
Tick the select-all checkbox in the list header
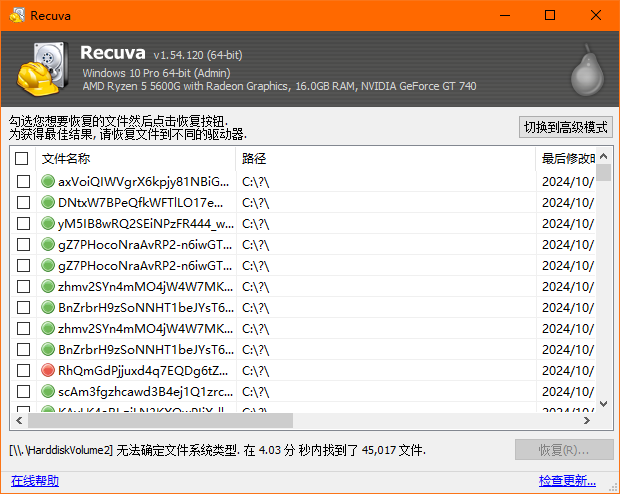pos(21,159)
